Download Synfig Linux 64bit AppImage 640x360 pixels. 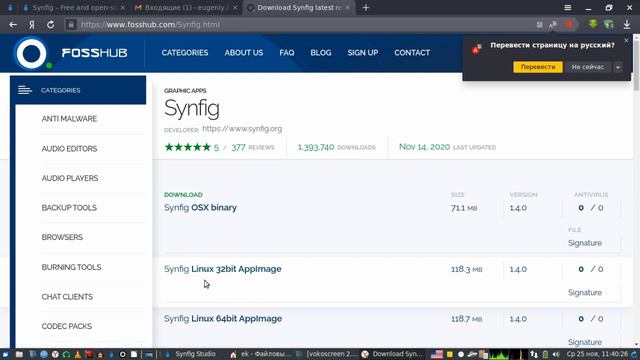(223, 319)
